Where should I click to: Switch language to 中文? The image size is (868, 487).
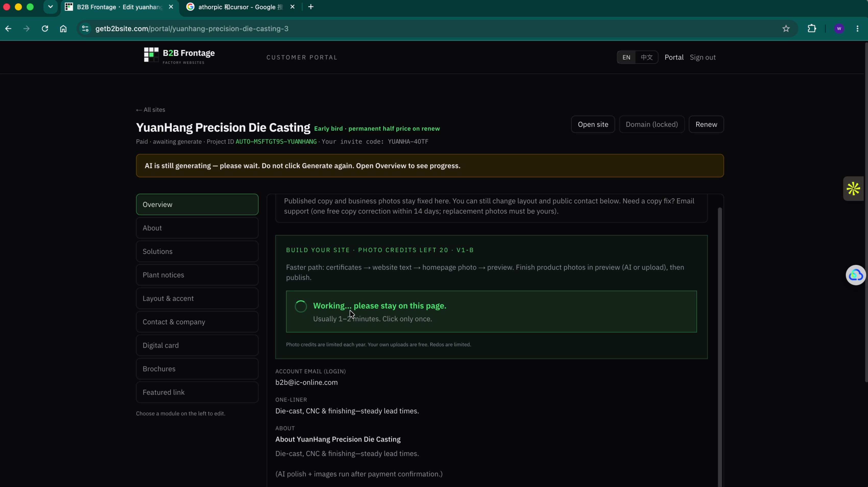click(x=646, y=57)
